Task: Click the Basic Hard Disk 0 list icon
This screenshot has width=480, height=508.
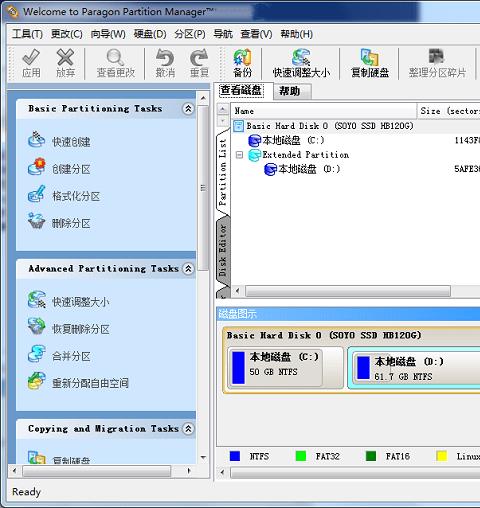Action: click(238, 126)
